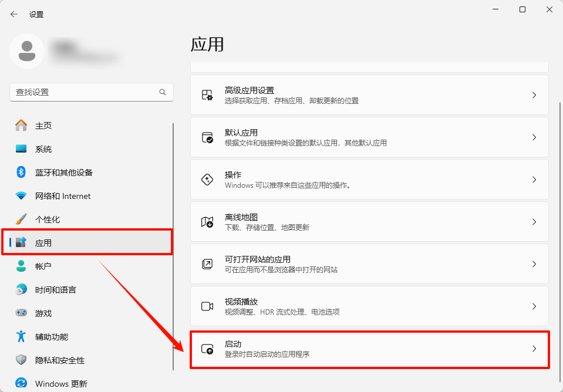Image resolution: width=563 pixels, height=392 pixels.
Task: Click the 应用 apps icon in sidebar
Action: pos(21,243)
